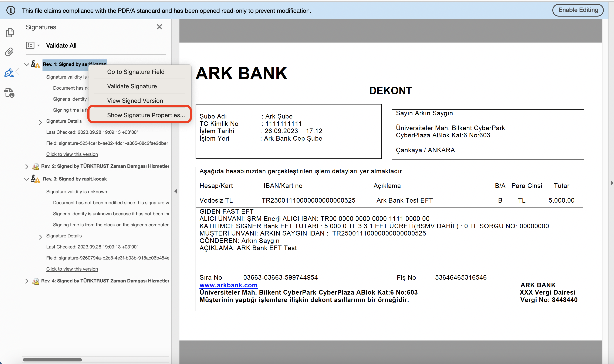The image size is (614, 364).
Task: Click the Tutar amount 5,000.00
Action: coord(561,200)
